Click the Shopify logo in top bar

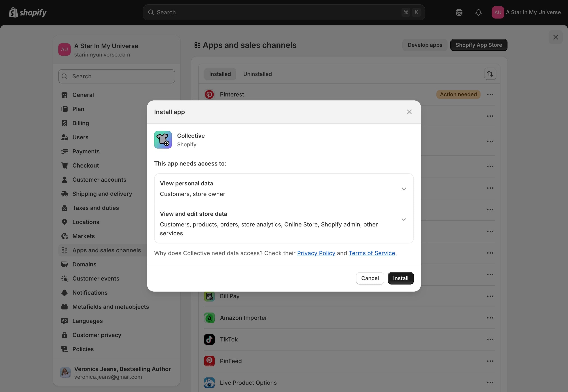[x=28, y=12]
